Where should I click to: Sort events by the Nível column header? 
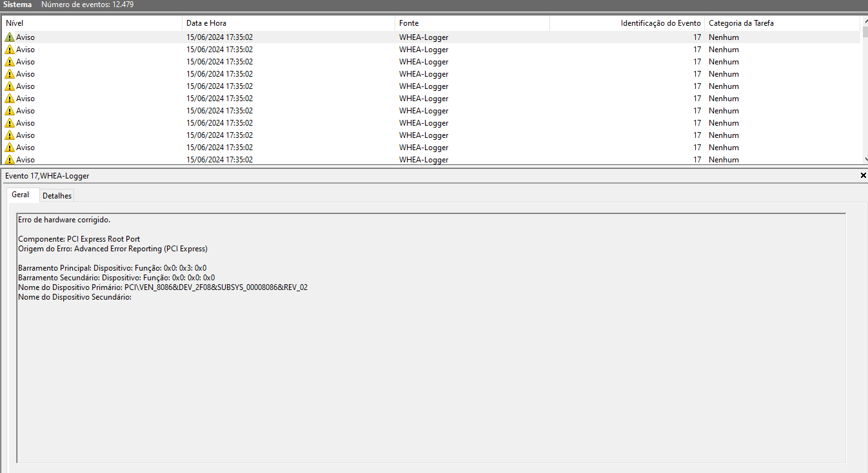[x=92, y=23]
